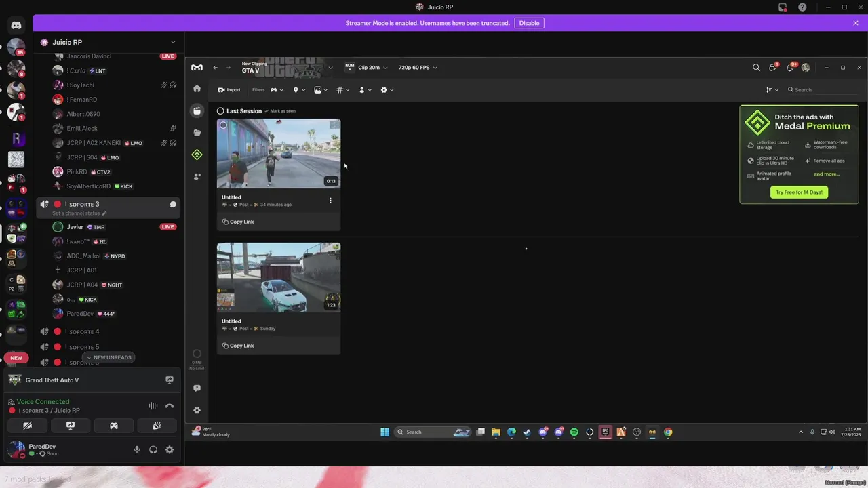Open text chat for Soporte 3 channel
868x488 pixels.
click(173, 204)
